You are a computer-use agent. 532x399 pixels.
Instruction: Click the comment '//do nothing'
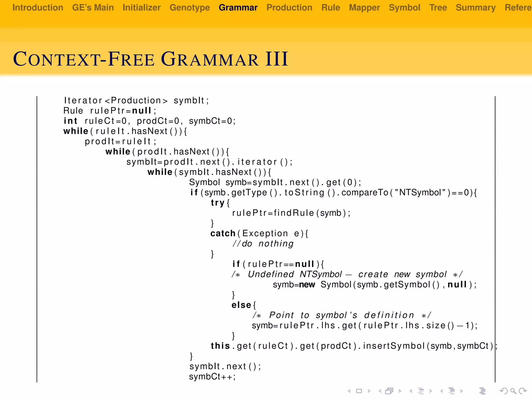pyautogui.click(x=263, y=244)
